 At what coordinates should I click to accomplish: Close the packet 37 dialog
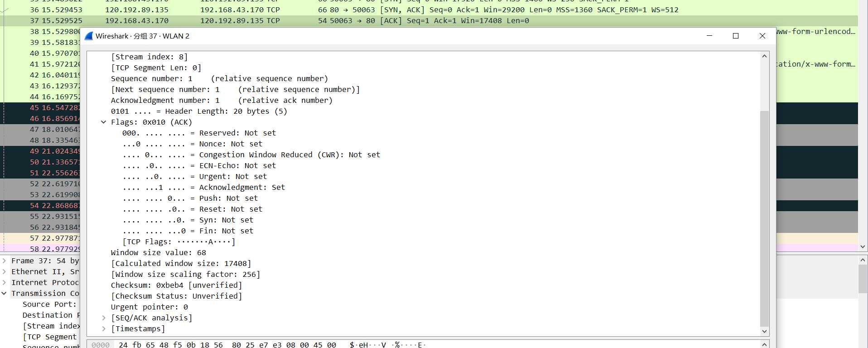click(762, 36)
